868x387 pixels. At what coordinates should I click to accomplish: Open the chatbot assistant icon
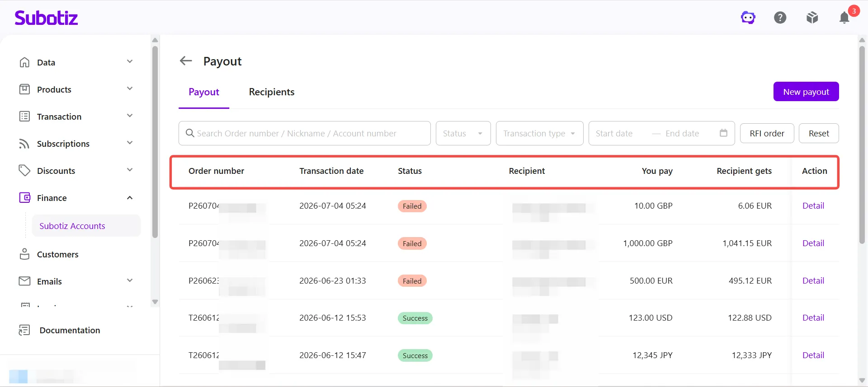748,18
